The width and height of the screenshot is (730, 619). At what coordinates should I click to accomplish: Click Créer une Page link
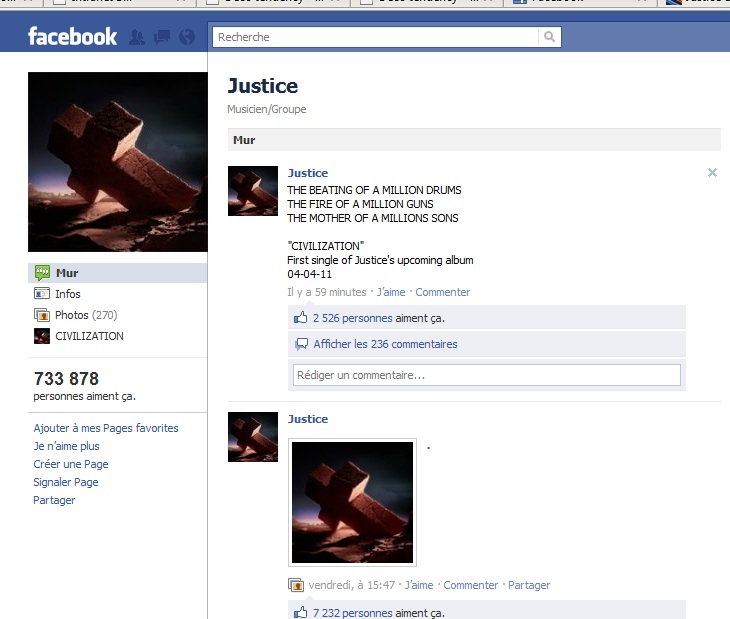[x=71, y=464]
